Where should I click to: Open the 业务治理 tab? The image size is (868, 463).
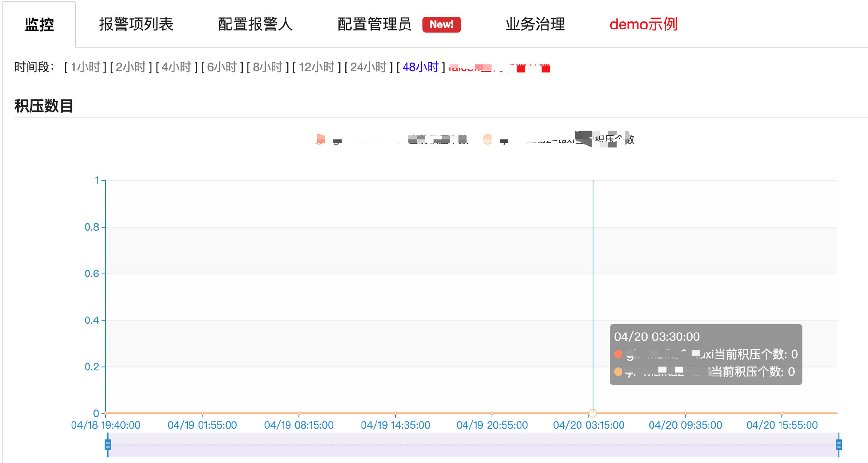535,24
